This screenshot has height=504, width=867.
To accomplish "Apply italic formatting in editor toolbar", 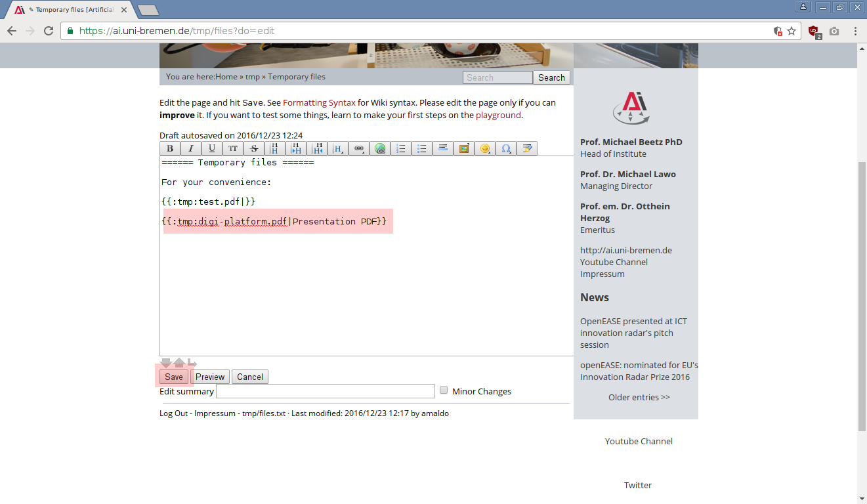I will [x=191, y=148].
